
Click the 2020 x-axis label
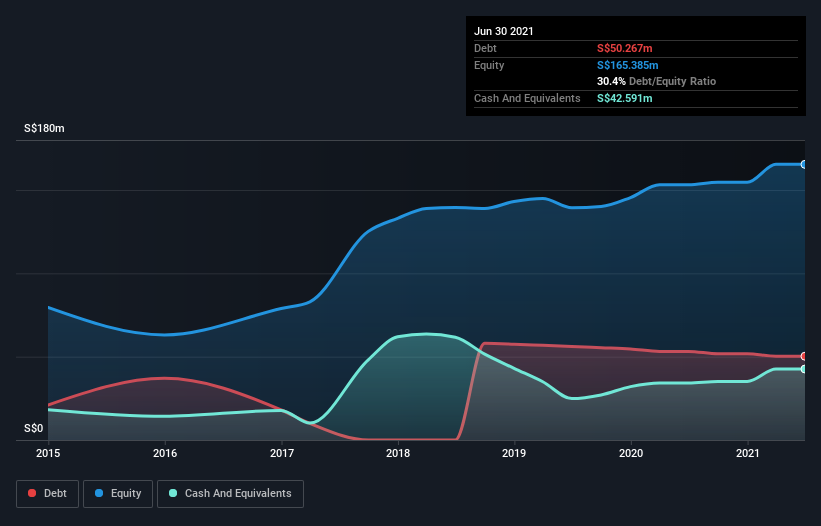click(x=631, y=453)
